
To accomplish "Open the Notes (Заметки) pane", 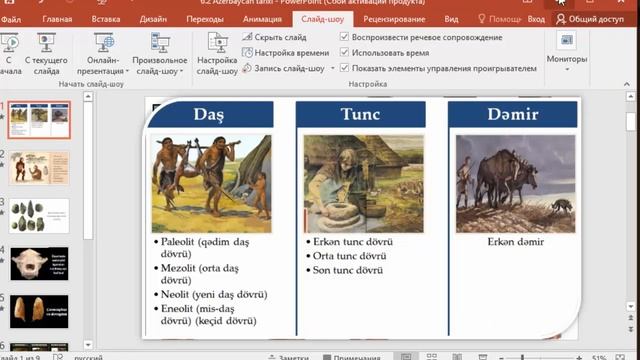I will [x=289, y=357].
